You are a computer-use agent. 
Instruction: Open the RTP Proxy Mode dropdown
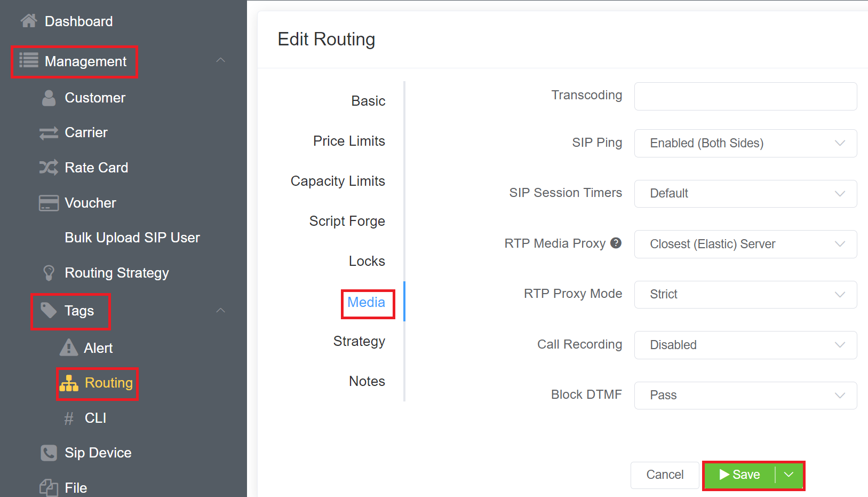[x=745, y=294]
